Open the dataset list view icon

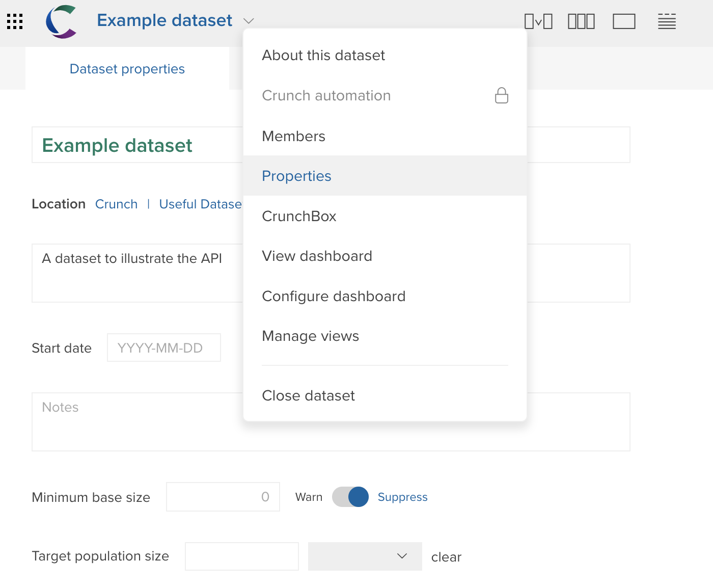pyautogui.click(x=667, y=21)
